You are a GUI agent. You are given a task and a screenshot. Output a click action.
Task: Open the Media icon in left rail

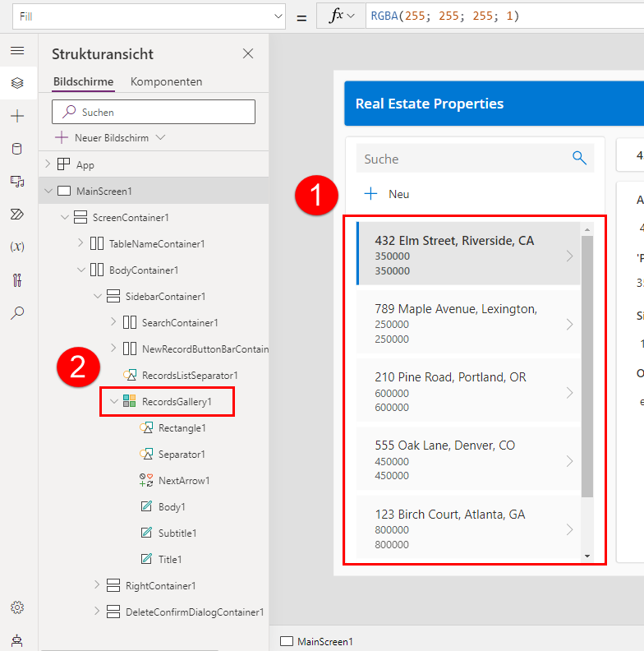coord(17,182)
